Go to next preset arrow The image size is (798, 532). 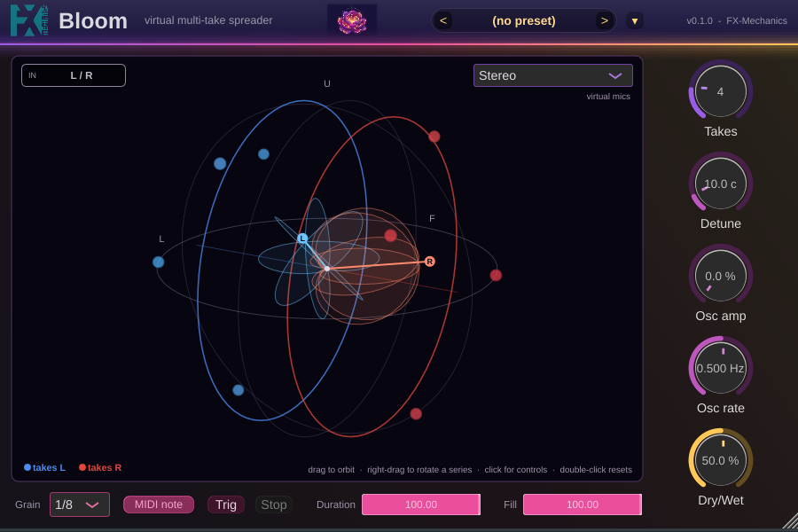604,21
